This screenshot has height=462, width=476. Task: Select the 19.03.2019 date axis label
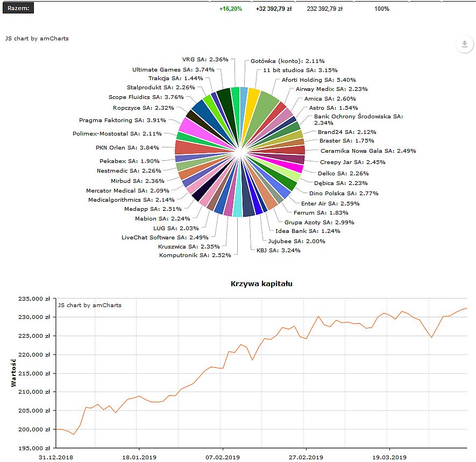(x=389, y=458)
